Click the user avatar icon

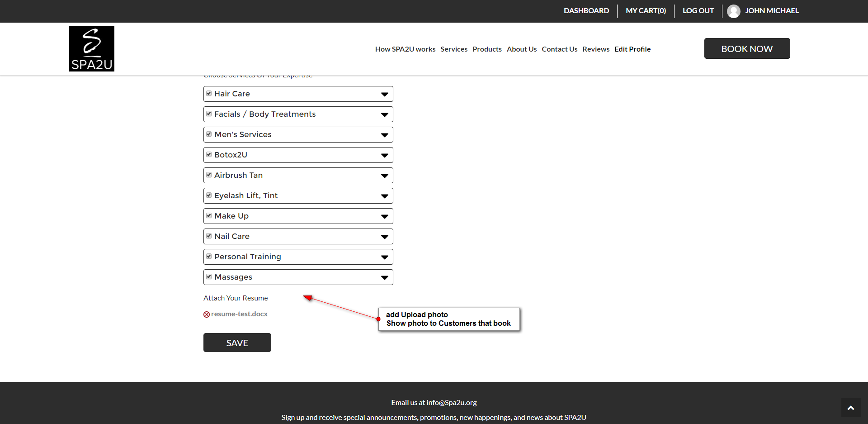[x=734, y=11]
